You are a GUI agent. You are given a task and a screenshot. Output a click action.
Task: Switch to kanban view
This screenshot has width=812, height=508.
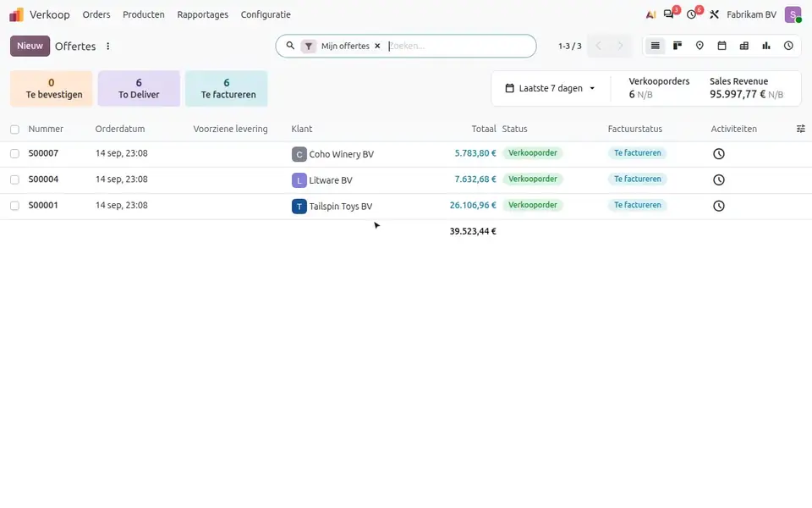pyautogui.click(x=678, y=46)
